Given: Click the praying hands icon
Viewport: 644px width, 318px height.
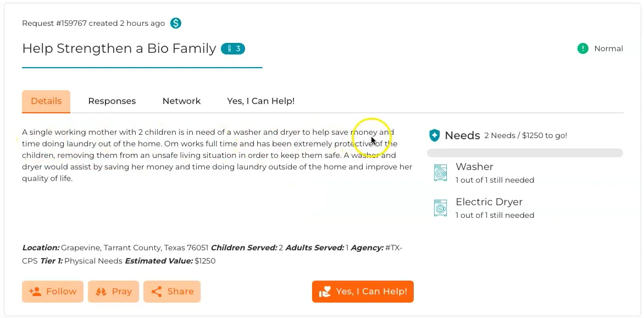Looking at the screenshot, I should point(101,292).
